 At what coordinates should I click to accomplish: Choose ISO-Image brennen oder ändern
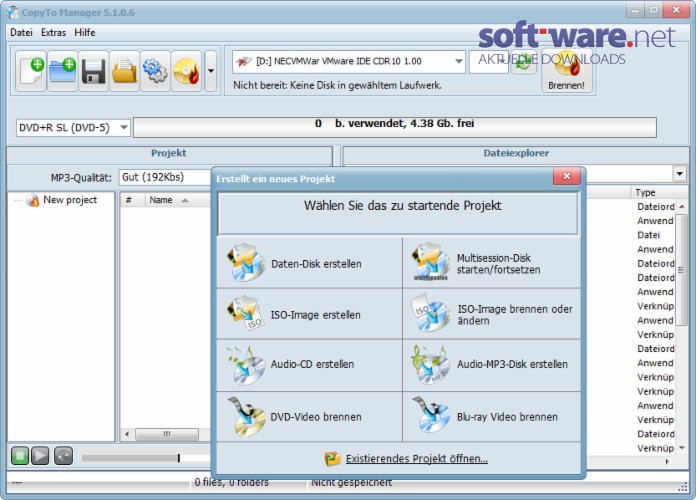[492, 314]
